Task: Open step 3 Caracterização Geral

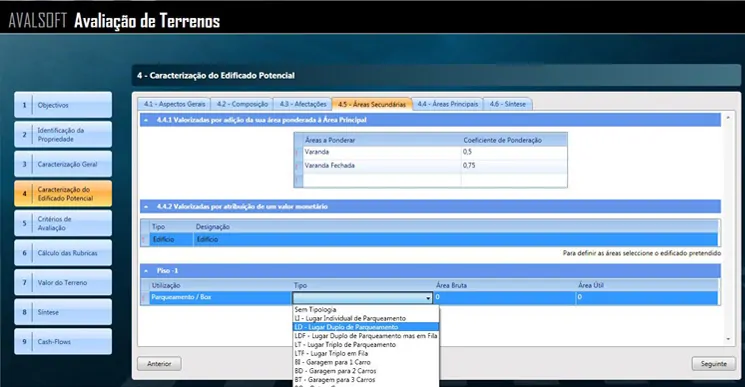Action: click(63, 164)
